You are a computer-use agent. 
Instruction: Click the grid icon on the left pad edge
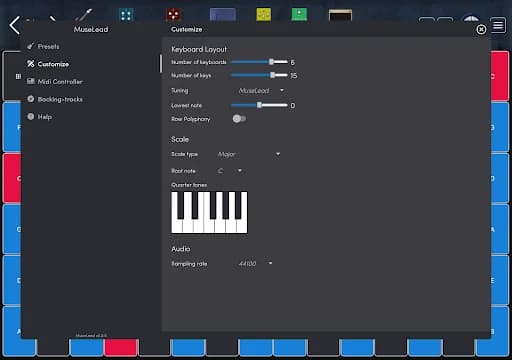click(18, 77)
